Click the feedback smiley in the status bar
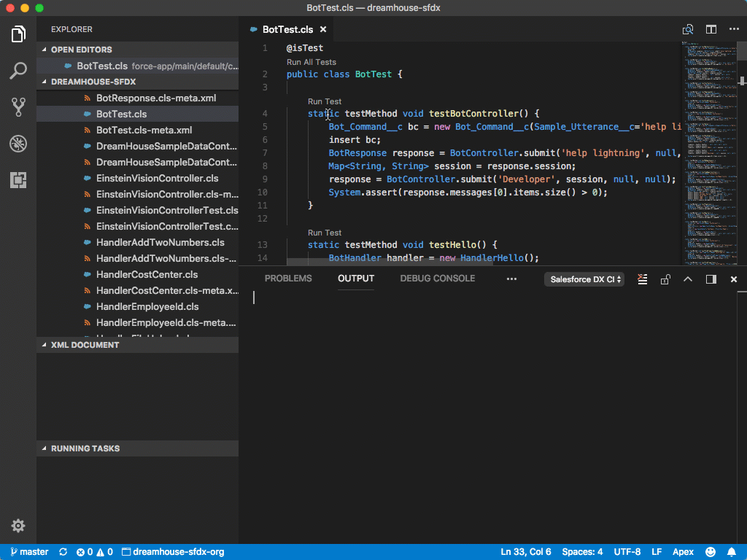Image resolution: width=747 pixels, height=560 pixels. [710, 551]
